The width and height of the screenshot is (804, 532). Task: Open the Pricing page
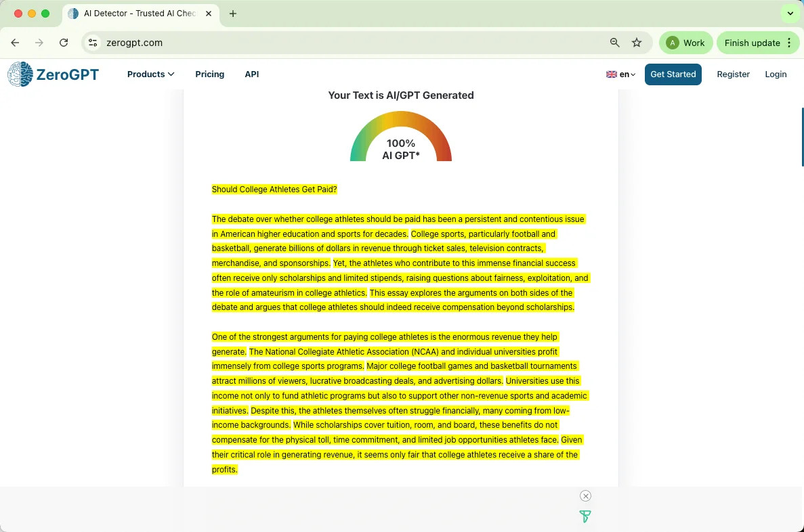(210, 74)
